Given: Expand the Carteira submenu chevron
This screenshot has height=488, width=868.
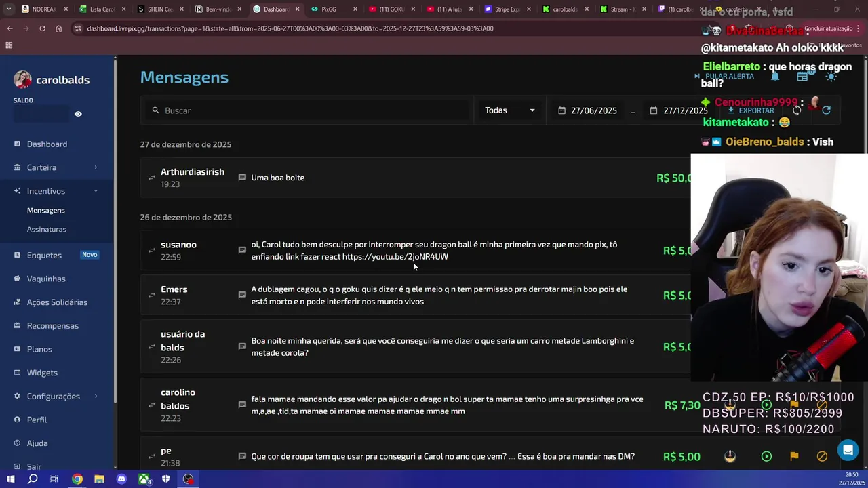Looking at the screenshot, I should click(x=96, y=167).
